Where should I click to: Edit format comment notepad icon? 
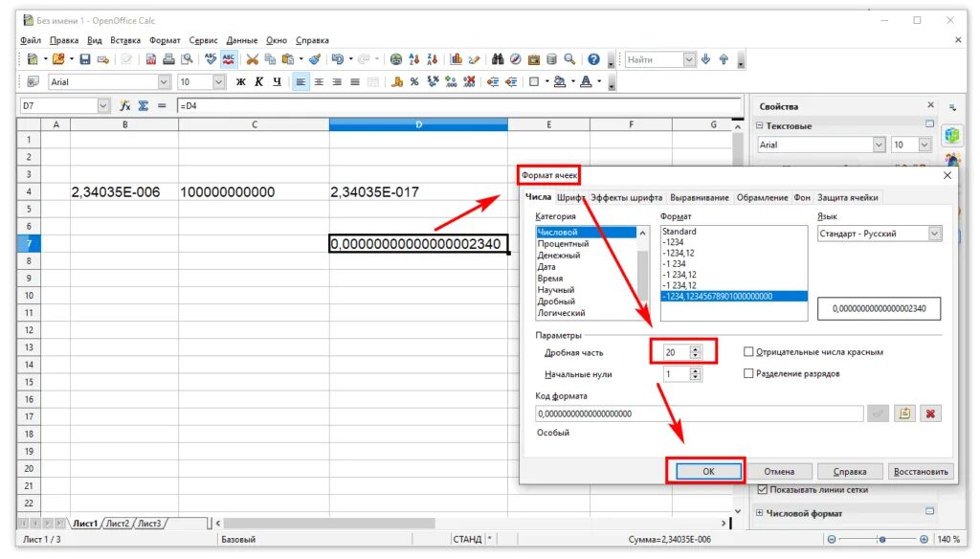click(904, 414)
